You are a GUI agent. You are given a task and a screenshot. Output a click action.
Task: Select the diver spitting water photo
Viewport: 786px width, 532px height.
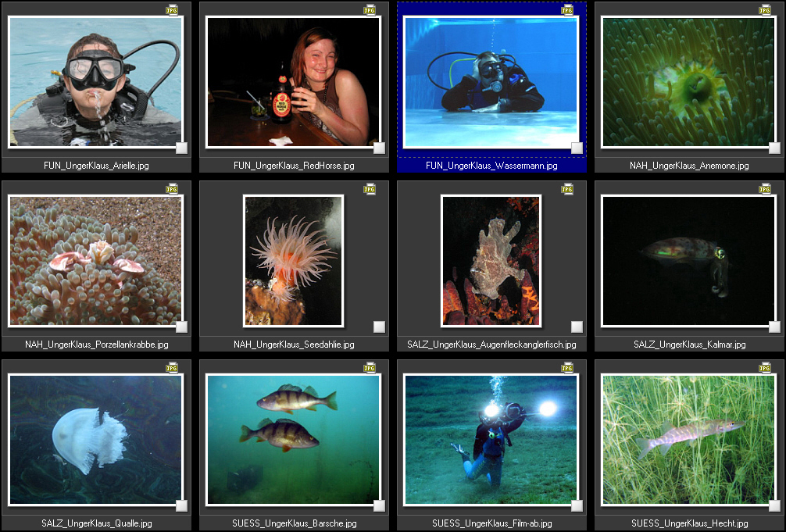pyautogui.click(x=96, y=82)
